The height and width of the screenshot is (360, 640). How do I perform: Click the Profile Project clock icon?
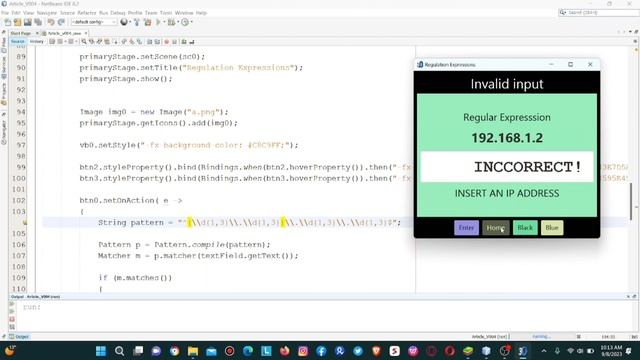185,22
